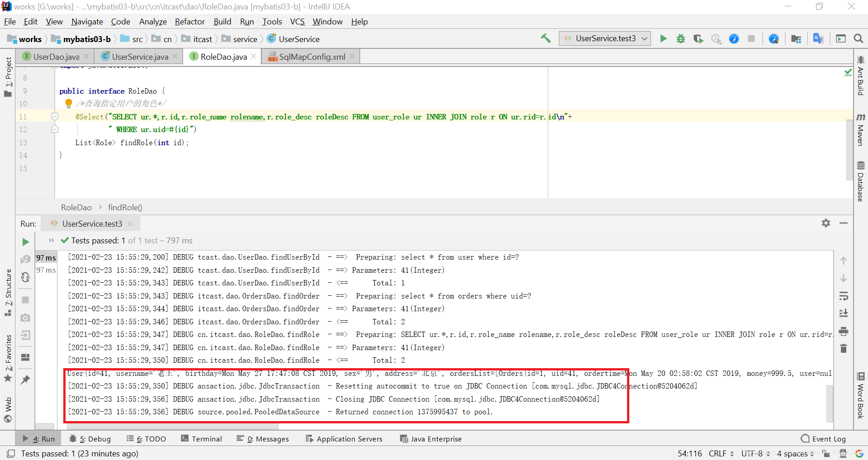This screenshot has height=460, width=868.
Task: Run with coverage shield icon
Action: (698, 39)
